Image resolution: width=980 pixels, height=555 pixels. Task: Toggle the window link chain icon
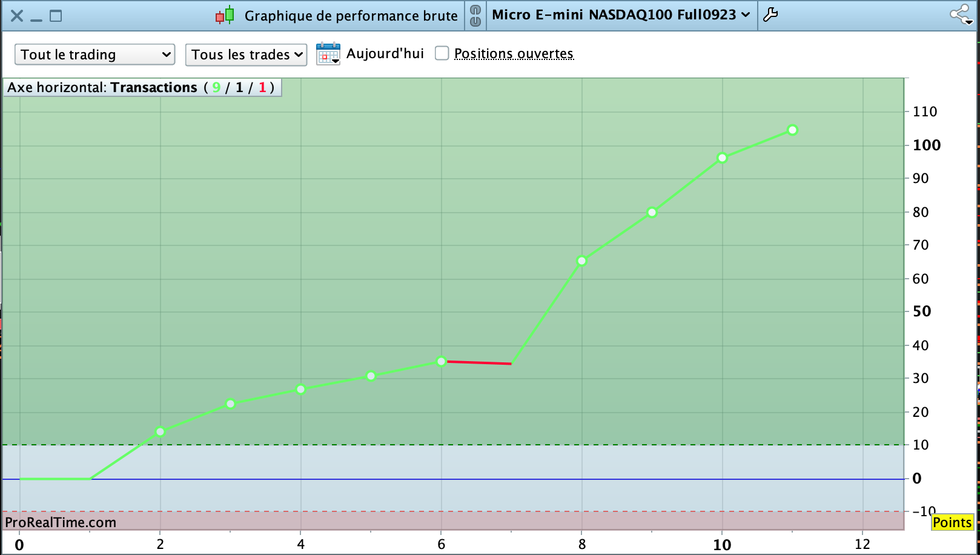click(475, 16)
